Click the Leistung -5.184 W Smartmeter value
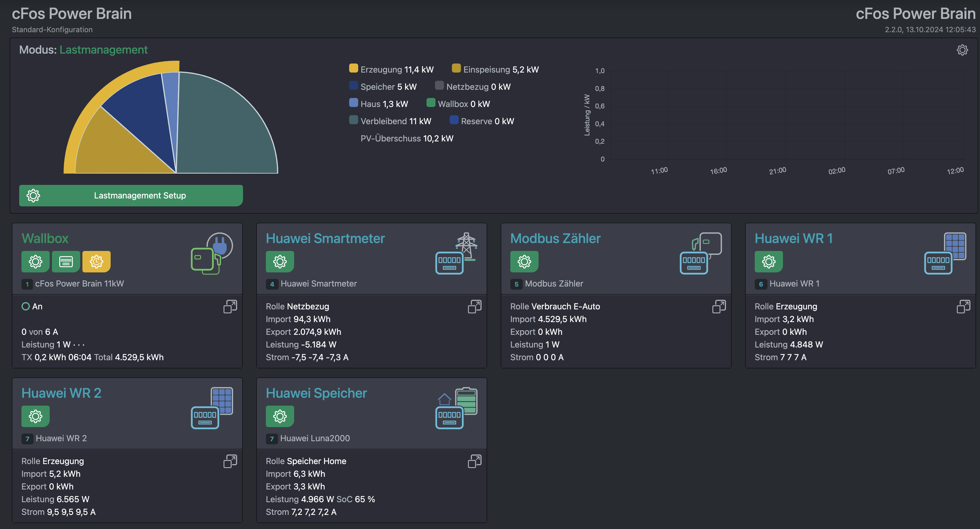Viewport: 980px width, 529px height. click(x=301, y=344)
